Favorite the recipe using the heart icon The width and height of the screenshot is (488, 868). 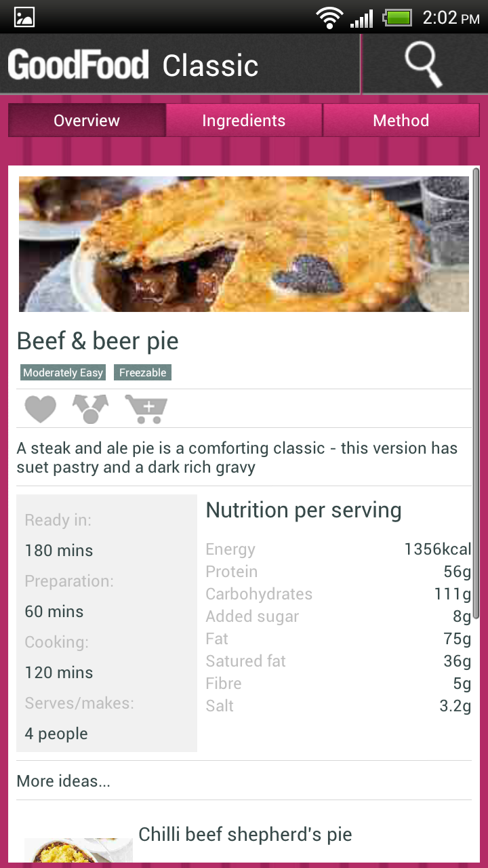pyautogui.click(x=40, y=409)
